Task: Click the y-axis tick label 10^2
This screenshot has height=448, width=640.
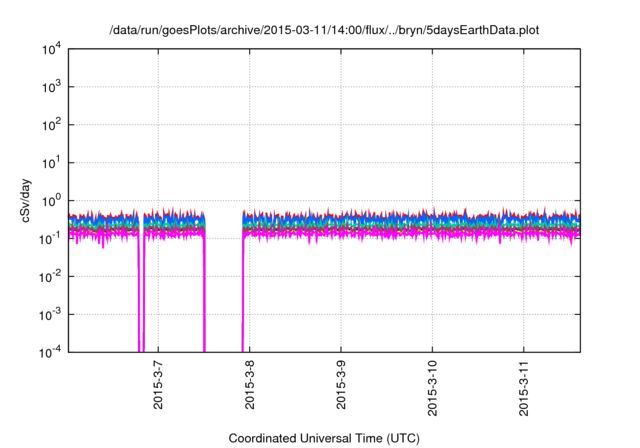Action: point(51,125)
